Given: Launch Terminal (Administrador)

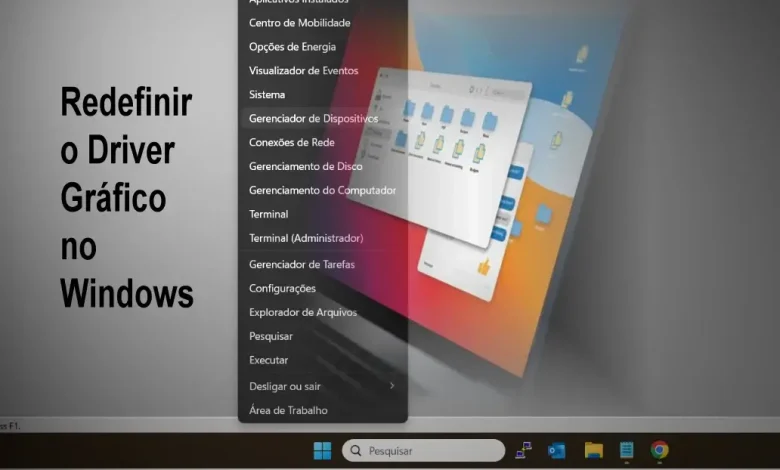Looking at the screenshot, I should 323,238.
